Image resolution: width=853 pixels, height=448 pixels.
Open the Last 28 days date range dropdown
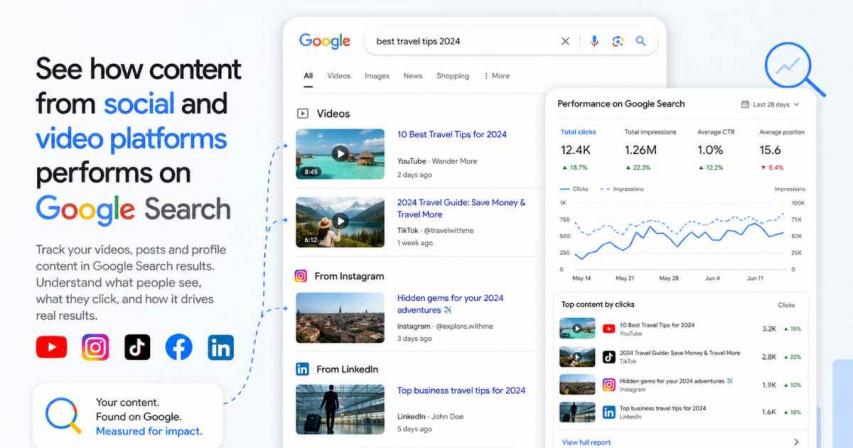click(x=771, y=104)
